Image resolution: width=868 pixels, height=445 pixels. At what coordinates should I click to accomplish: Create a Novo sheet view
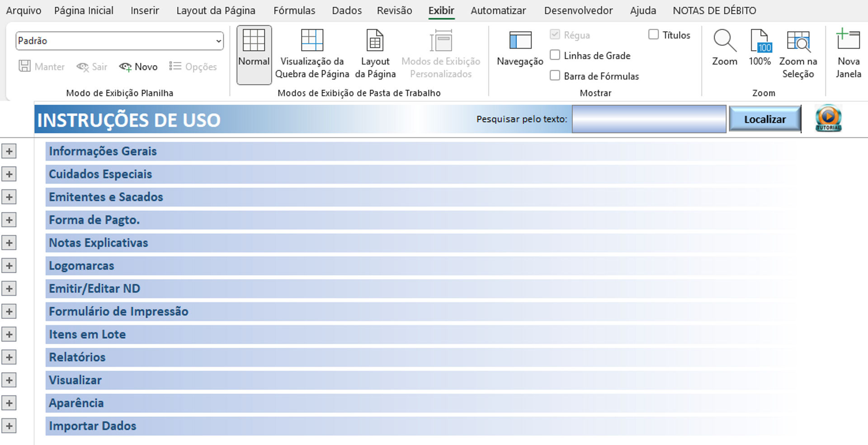click(138, 67)
